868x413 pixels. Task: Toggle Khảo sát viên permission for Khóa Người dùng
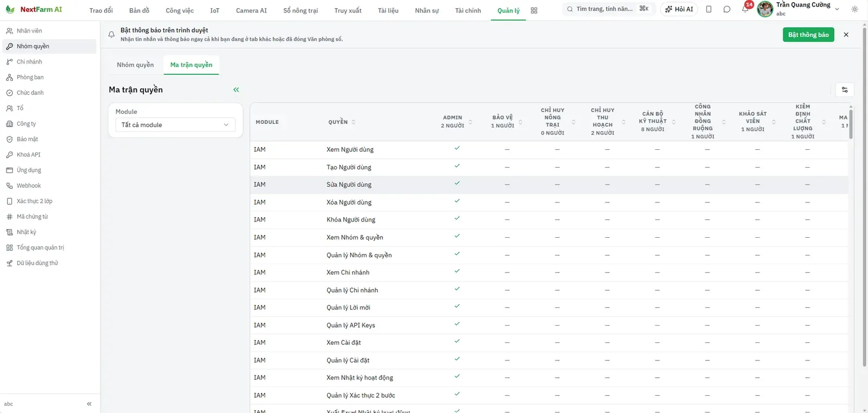pos(757,220)
